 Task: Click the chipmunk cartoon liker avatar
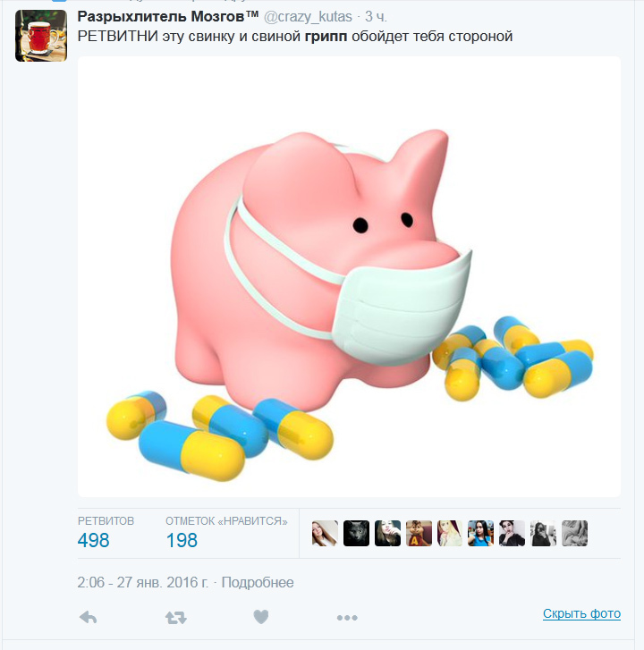coord(419,533)
